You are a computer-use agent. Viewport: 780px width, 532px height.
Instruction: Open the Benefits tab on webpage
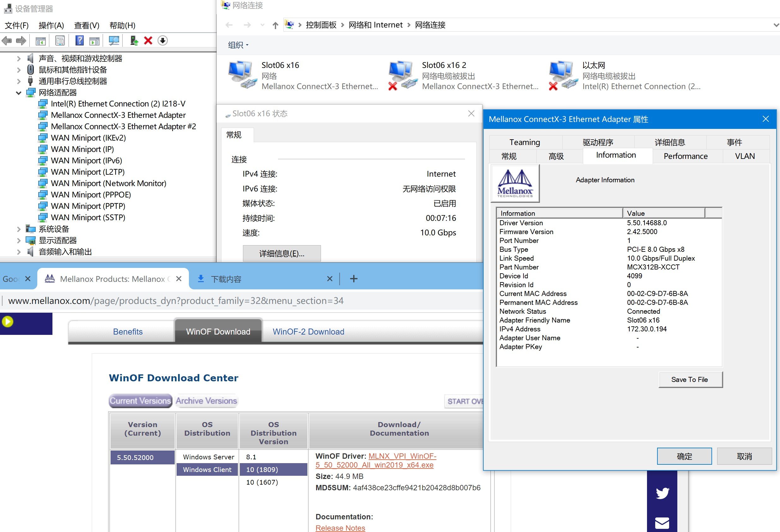pyautogui.click(x=128, y=332)
